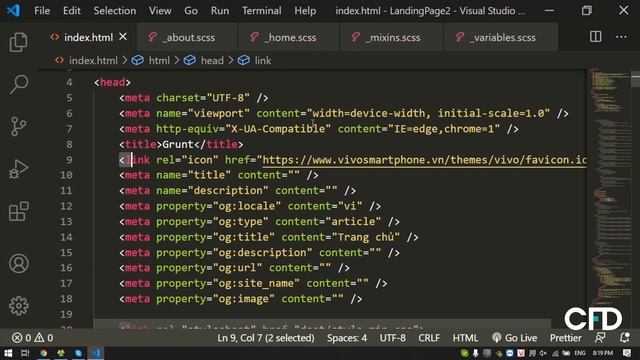Click the Prettier status item

[565, 338]
